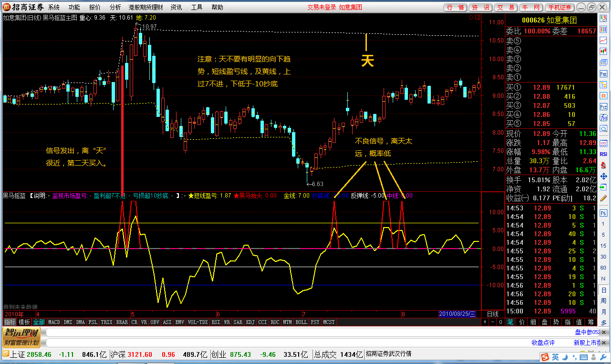Viewport: 615px width, 364px height.
Task: Select the KDJ indicator tab
Action: 250,322
